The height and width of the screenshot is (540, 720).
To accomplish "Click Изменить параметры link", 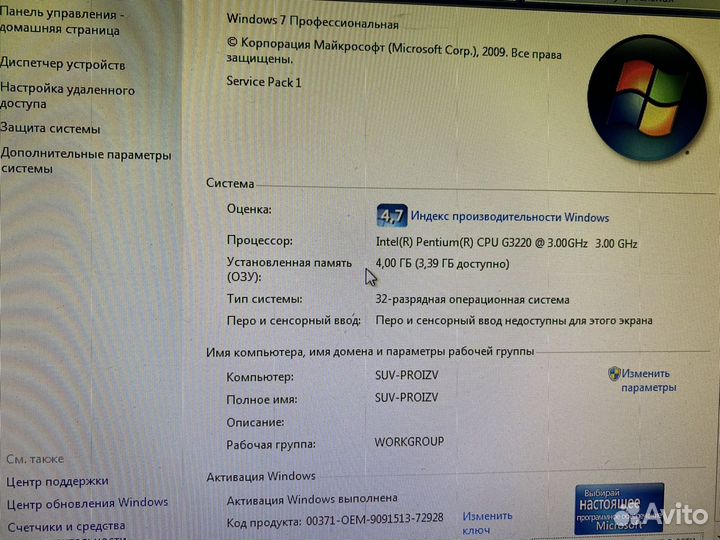I will point(648,380).
